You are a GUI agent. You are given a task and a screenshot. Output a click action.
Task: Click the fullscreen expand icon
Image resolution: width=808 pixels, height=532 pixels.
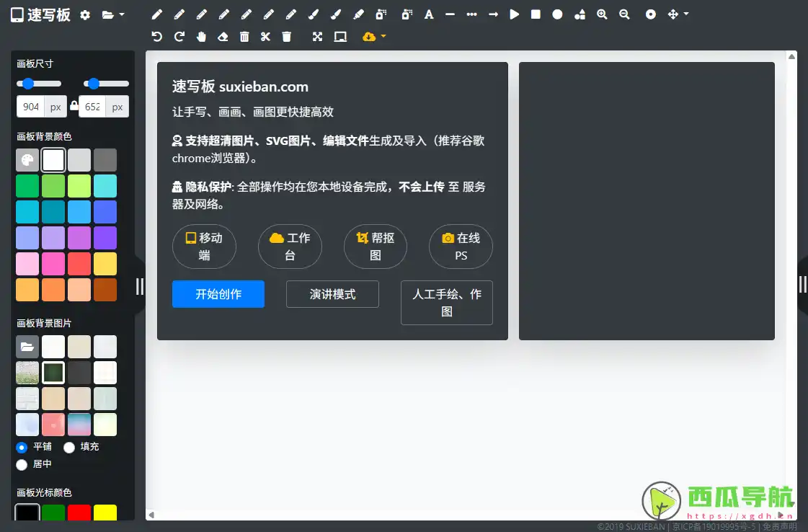coord(317,36)
